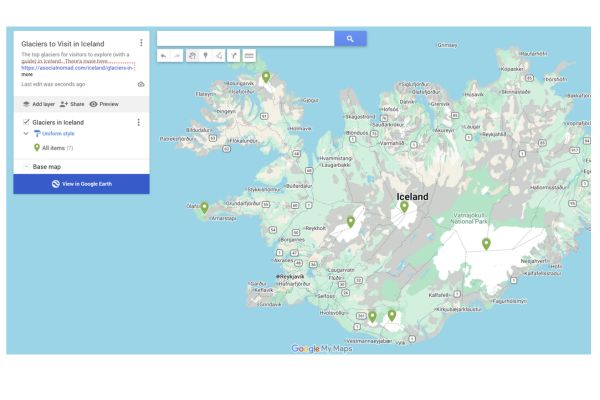The image size is (600, 400).
Task: Click the redo arrow in map toolbar
Action: pyautogui.click(x=177, y=56)
